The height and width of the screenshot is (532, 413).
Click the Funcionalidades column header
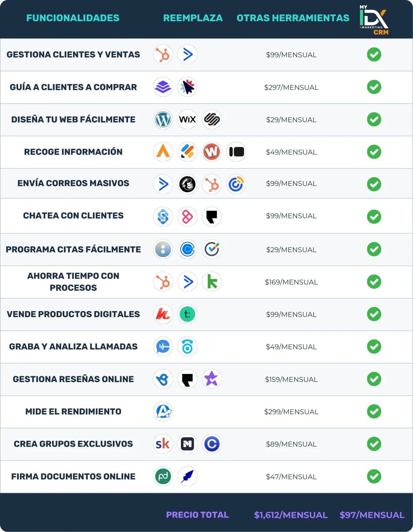(73, 18)
